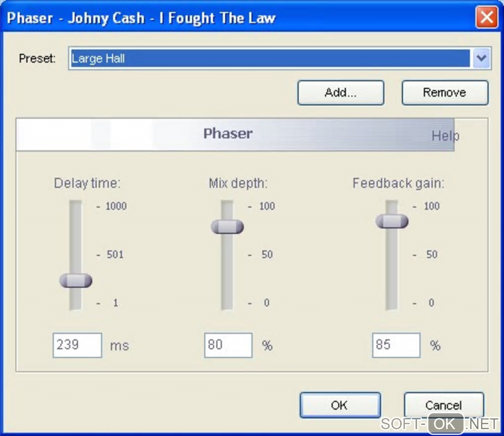Image resolution: width=504 pixels, height=436 pixels.
Task: Click the 501 mark on Delay time scale
Action: (115, 255)
